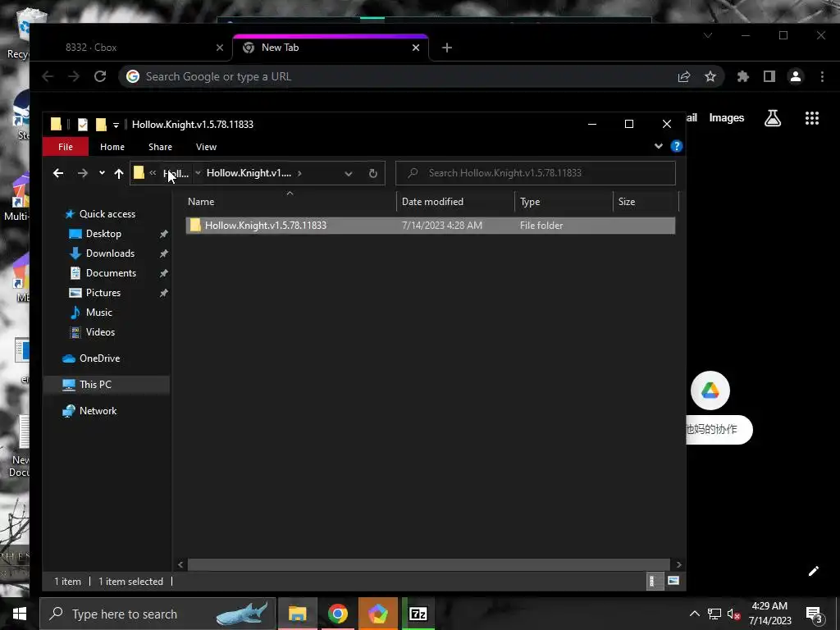This screenshot has width=840, height=630.
Task: Open Network in navigation pane
Action: (98, 411)
